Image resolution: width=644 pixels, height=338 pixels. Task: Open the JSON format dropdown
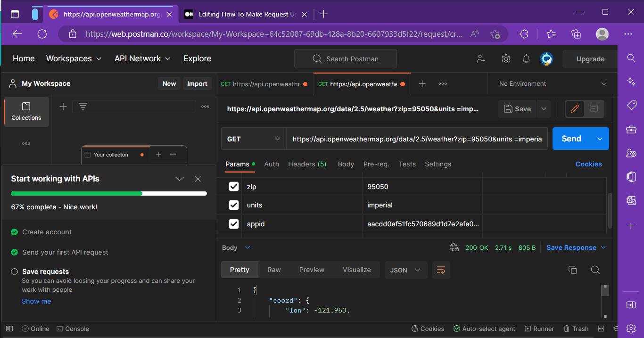point(405,270)
